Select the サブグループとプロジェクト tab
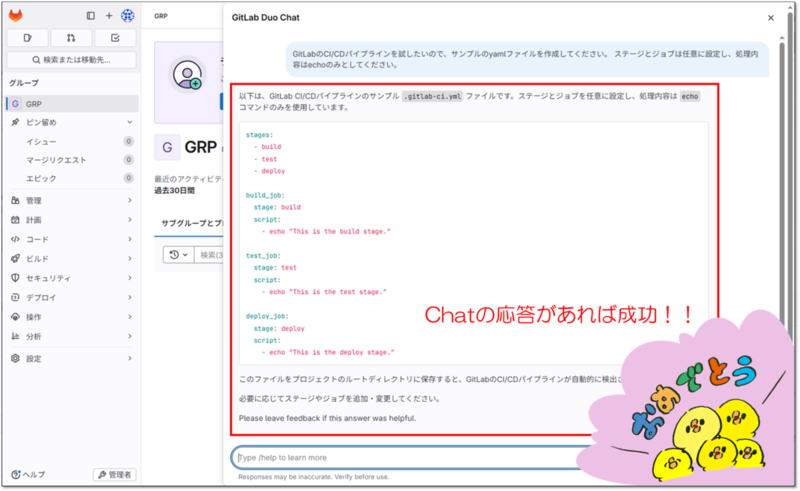The height and width of the screenshot is (491, 800). [x=192, y=223]
